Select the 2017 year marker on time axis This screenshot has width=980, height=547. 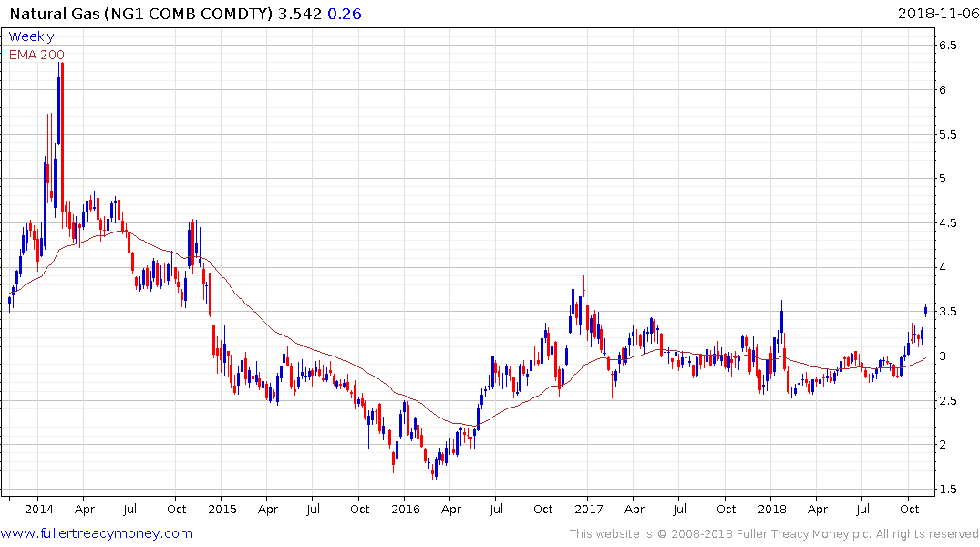pyautogui.click(x=589, y=509)
